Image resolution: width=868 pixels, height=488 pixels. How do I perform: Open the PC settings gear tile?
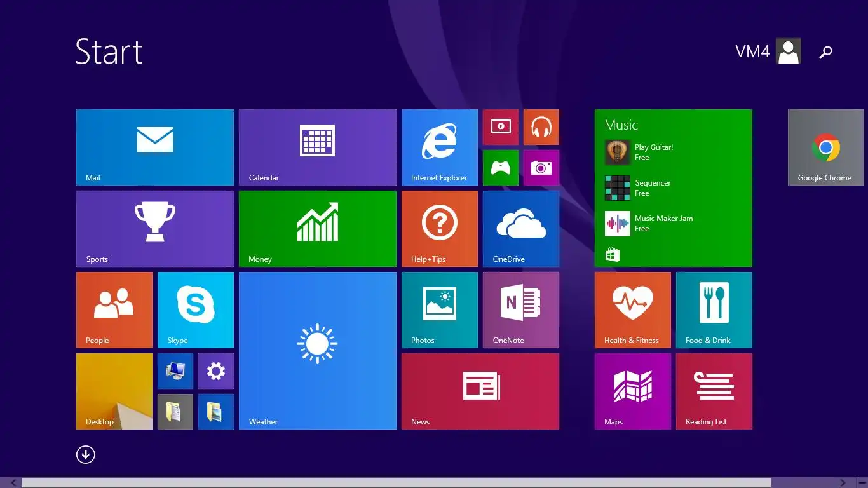(216, 371)
